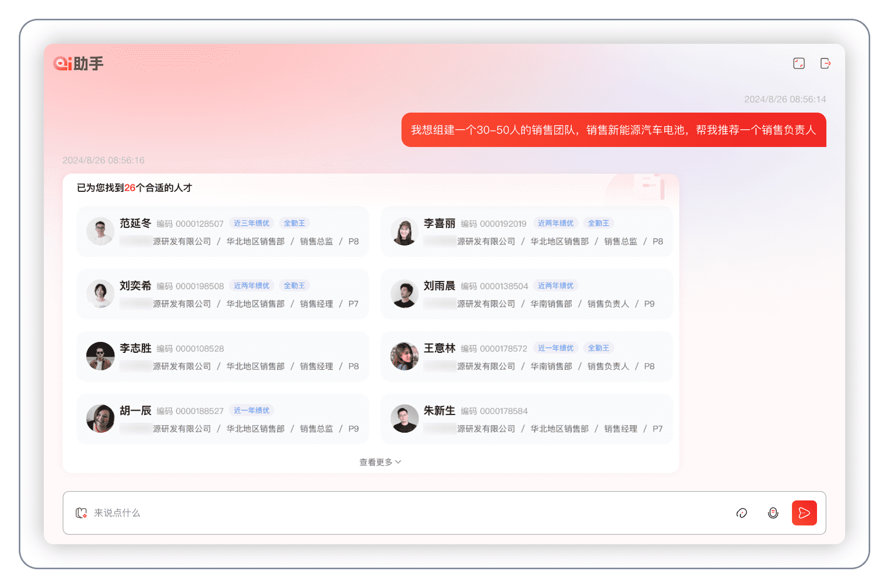Expand the 查看更多 list
Viewport: 889px width, 588px height.
tap(376, 462)
